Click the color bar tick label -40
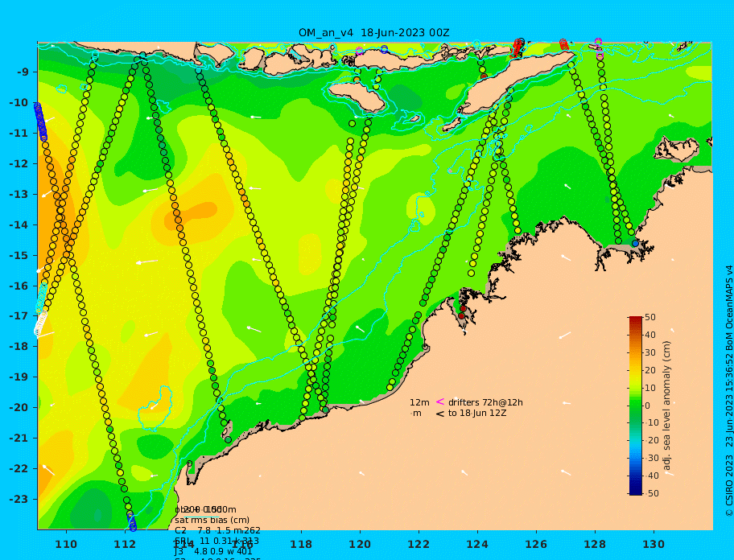This screenshot has width=734, height=560. 652,476
